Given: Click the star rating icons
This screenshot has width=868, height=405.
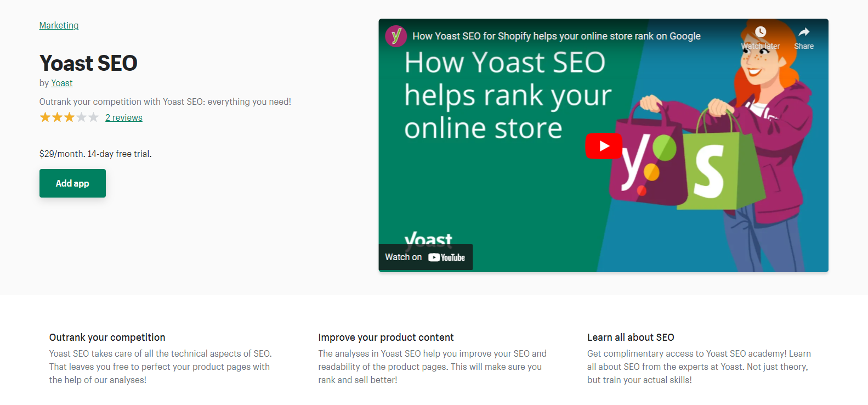Looking at the screenshot, I should [69, 117].
